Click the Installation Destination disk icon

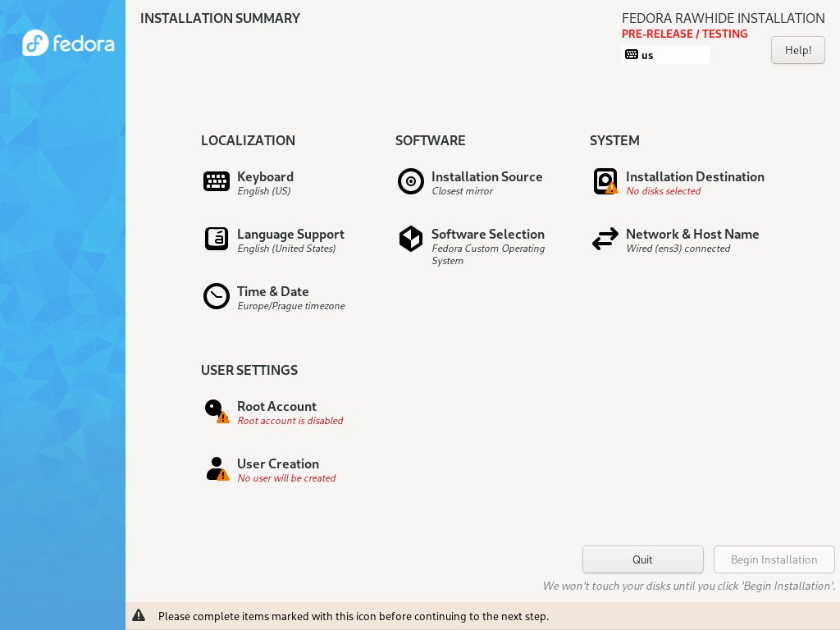(x=605, y=181)
